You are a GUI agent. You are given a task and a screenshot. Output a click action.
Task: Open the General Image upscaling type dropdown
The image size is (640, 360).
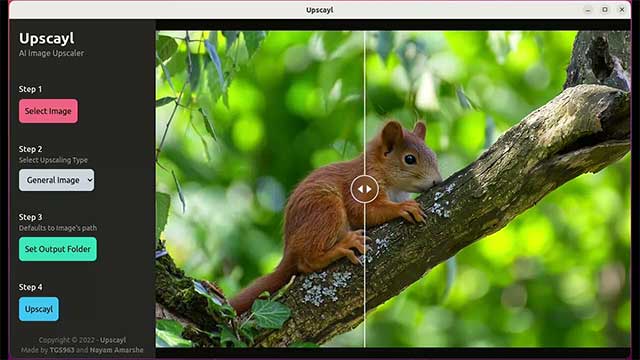[56, 180]
